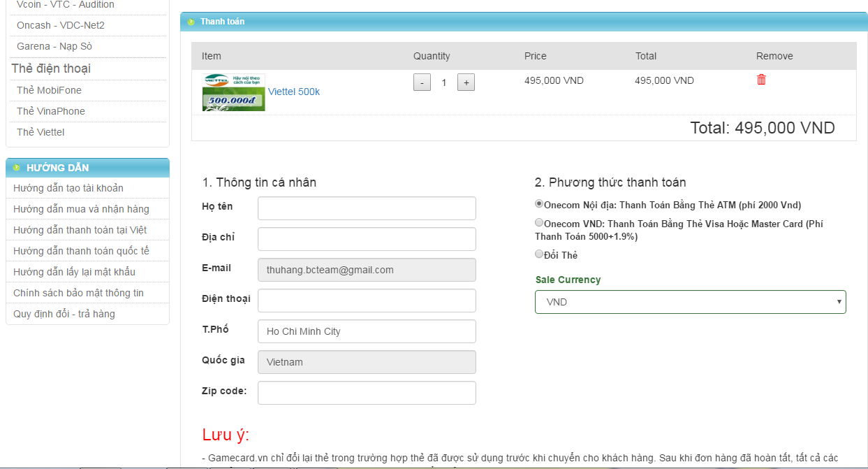Open Vcoin - VTC - Audition sidebar link
Image resolution: width=868 pixels, height=469 pixels.
tap(66, 5)
